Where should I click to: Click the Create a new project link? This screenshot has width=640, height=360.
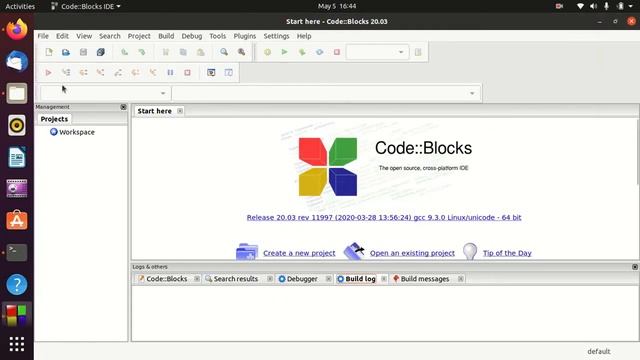pos(299,253)
